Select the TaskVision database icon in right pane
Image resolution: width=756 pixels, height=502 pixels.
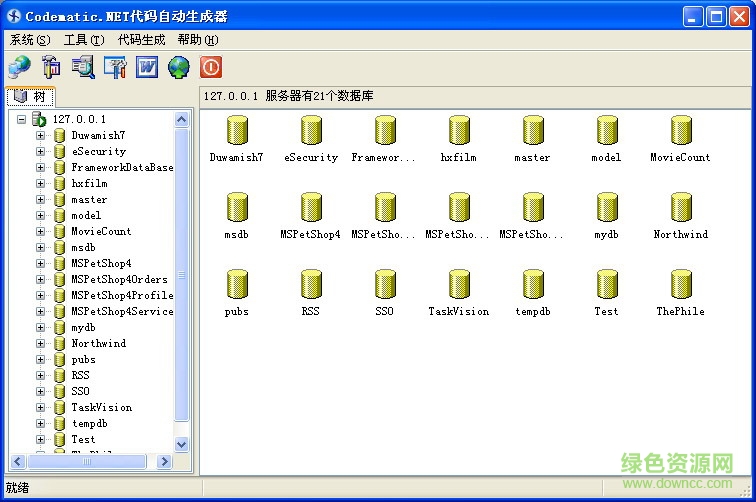pos(459,284)
